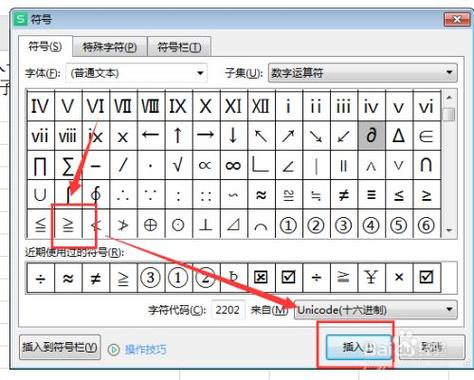Choose the contour integral ∮ symbol
The height and width of the screenshot is (380, 474).
[95, 194]
